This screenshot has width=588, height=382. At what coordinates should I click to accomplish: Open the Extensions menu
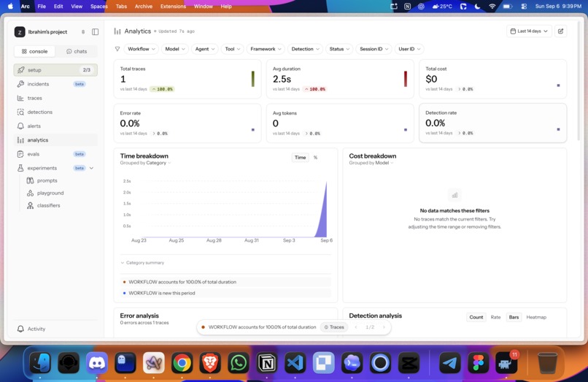click(173, 7)
